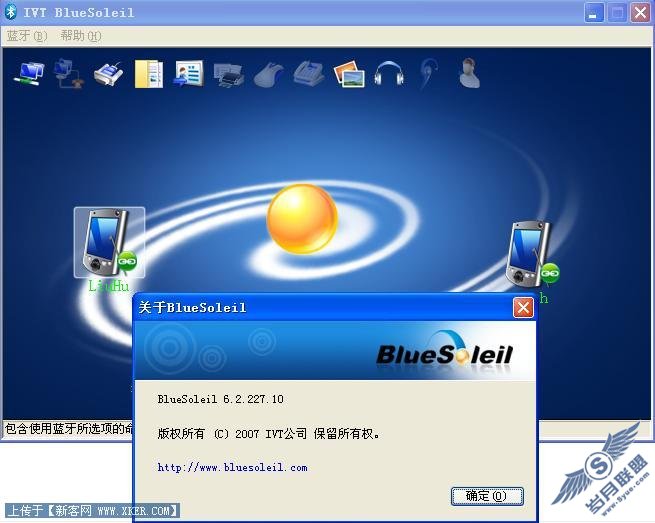
Task: Click the Serial Port service icon
Action: pos(109,74)
